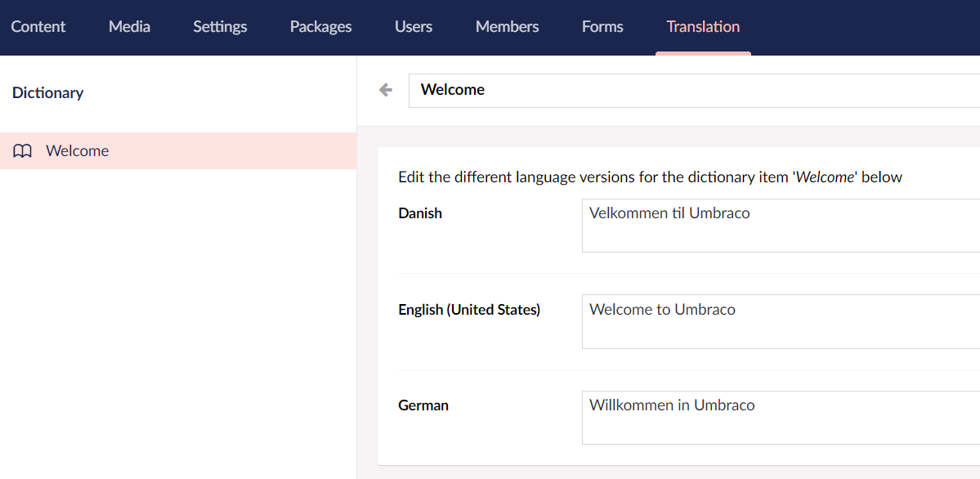Click the back arrow beside the name field
This screenshot has width=980, height=479.
(386, 90)
